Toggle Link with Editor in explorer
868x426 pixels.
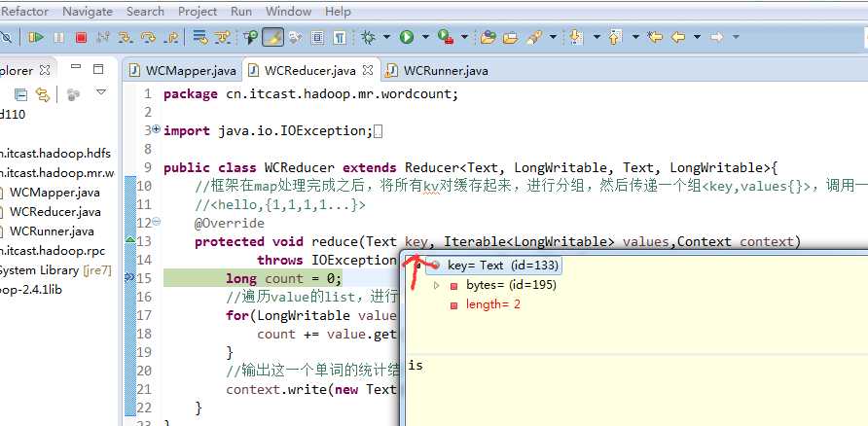coord(42,94)
